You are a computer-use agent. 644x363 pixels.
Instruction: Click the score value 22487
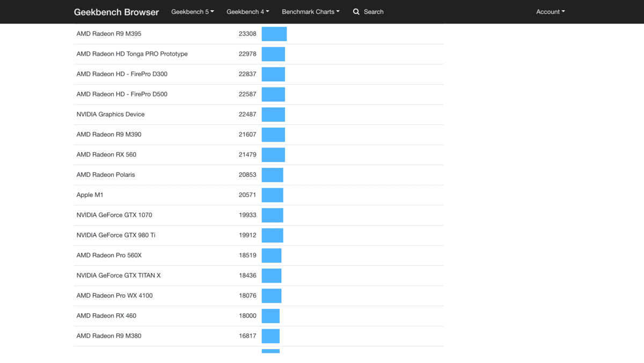click(x=247, y=114)
